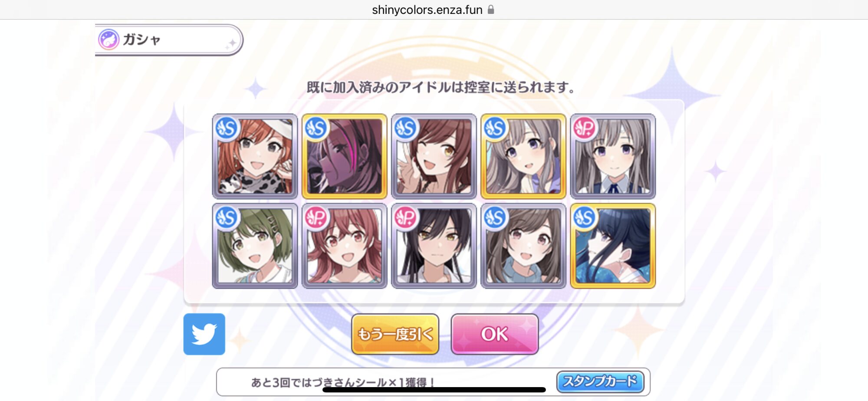Click the browser address shinycolors.enza.fun
The height and width of the screenshot is (401, 868).
(427, 10)
